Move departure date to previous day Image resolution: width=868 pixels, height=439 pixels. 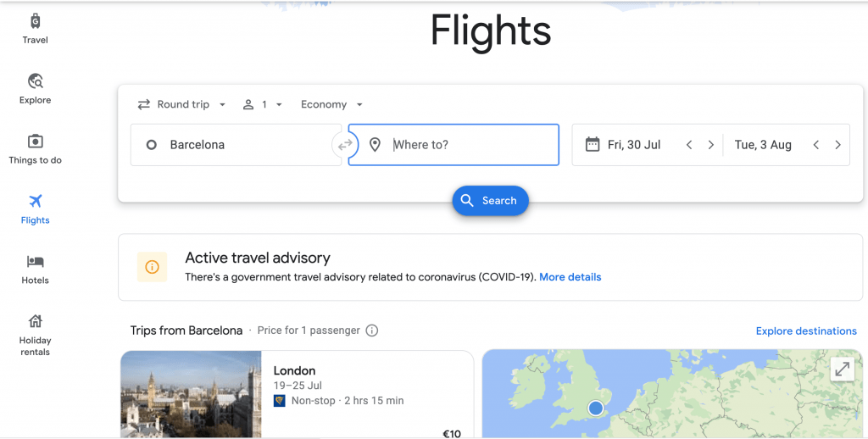(x=689, y=145)
